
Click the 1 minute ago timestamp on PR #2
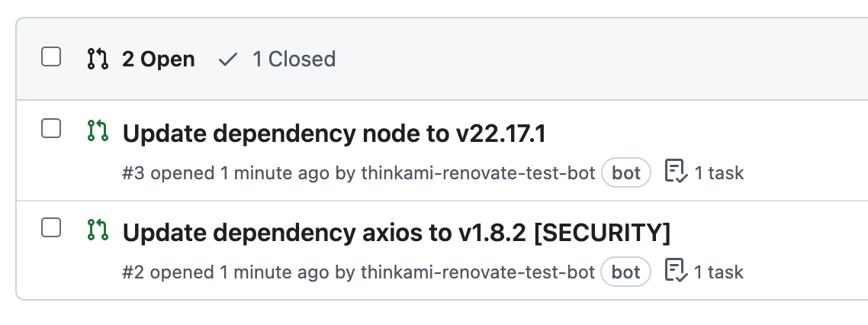pos(275,272)
